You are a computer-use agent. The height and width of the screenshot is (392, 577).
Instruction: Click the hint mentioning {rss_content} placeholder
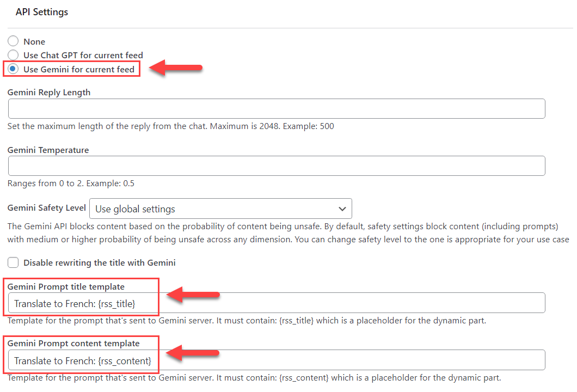point(254,378)
